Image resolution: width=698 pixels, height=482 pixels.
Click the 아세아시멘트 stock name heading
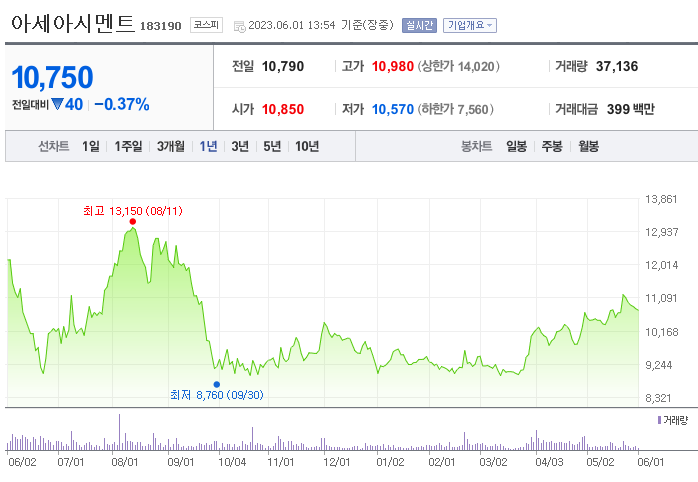(73, 24)
